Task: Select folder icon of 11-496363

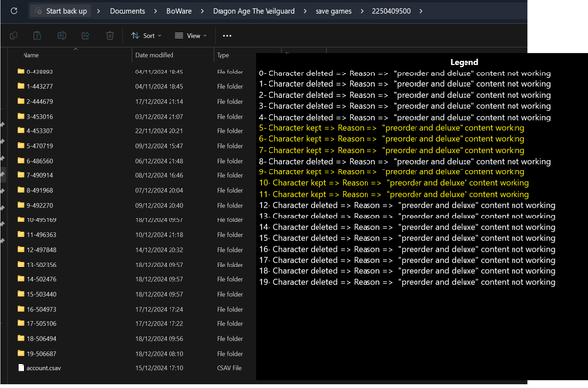Action: pos(21,234)
